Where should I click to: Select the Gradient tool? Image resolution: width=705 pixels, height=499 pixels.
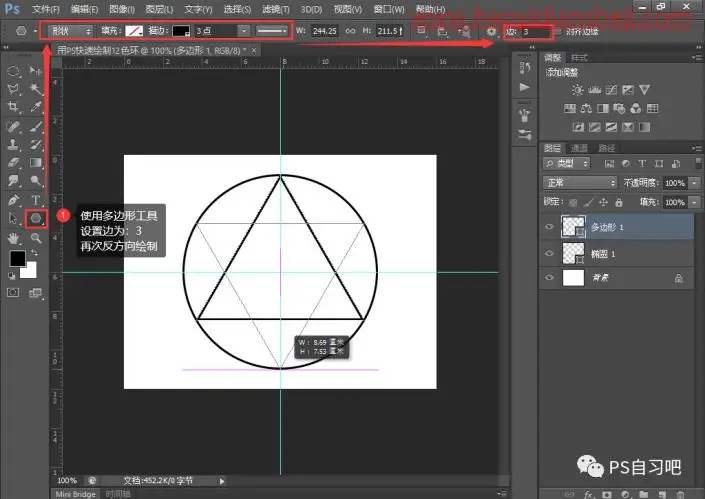pyautogui.click(x=35, y=162)
